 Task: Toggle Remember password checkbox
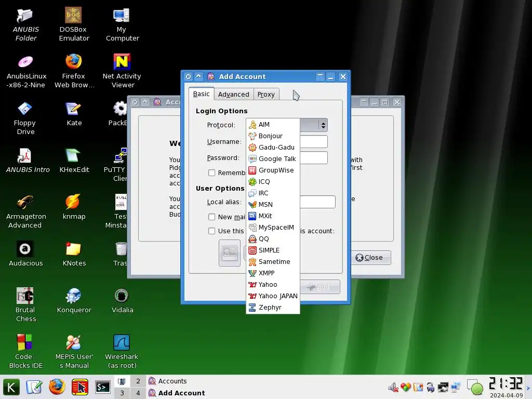[212, 172]
